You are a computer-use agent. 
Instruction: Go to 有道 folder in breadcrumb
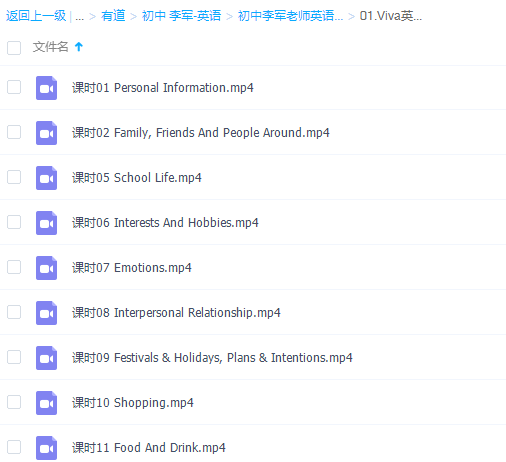113,16
